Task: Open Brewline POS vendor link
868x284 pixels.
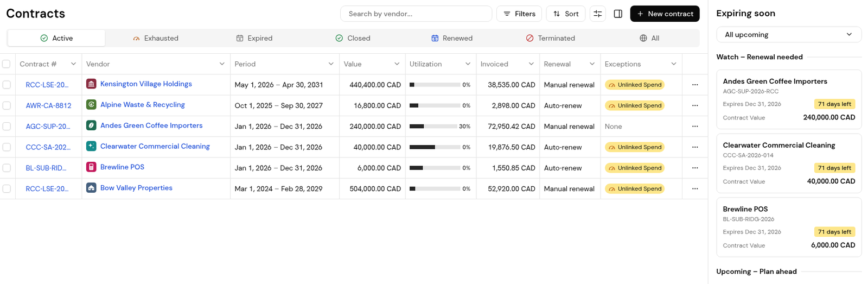Action: (122, 167)
